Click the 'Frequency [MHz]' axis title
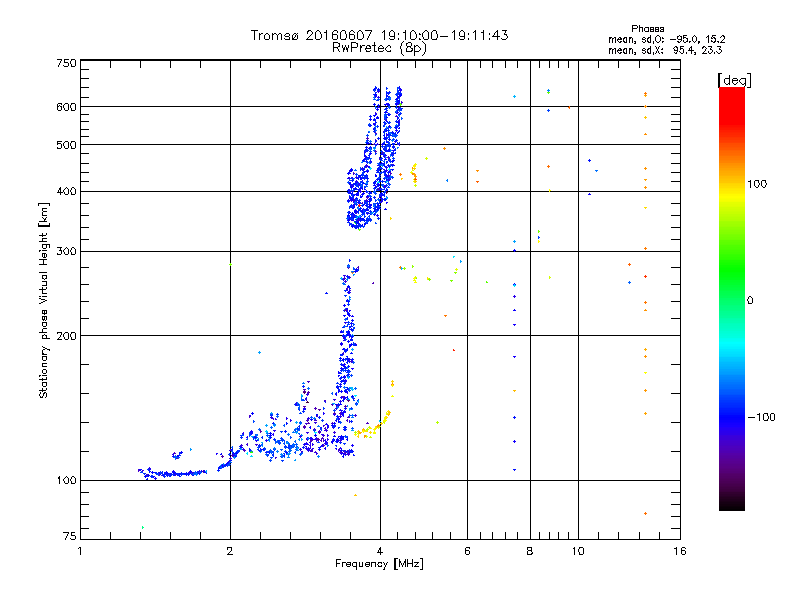Image resolution: width=800 pixels, height=600 pixels. 379,564
